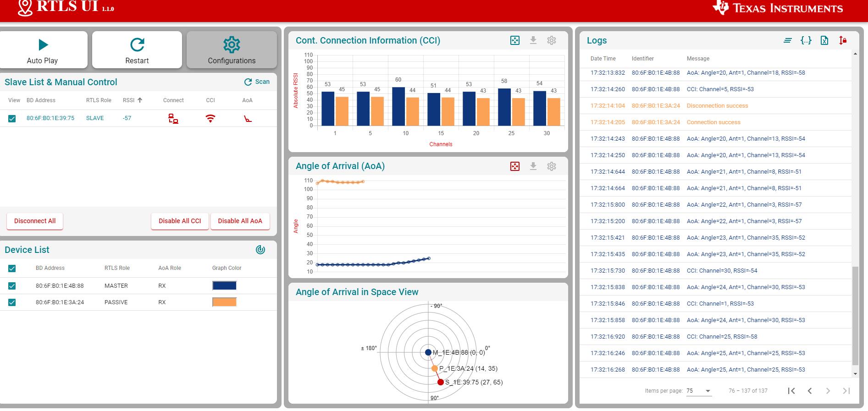Screen dimensions: 868x411
Task: Toggle checkbox for PASSIVE device 80:6F:B0:1E:3A:24
Action: tap(12, 302)
